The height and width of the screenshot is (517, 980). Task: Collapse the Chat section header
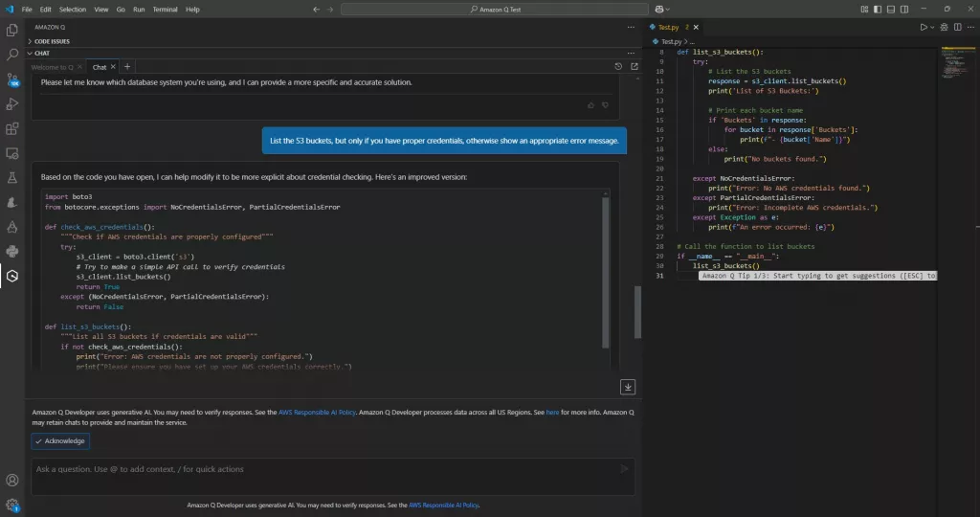[x=40, y=54]
